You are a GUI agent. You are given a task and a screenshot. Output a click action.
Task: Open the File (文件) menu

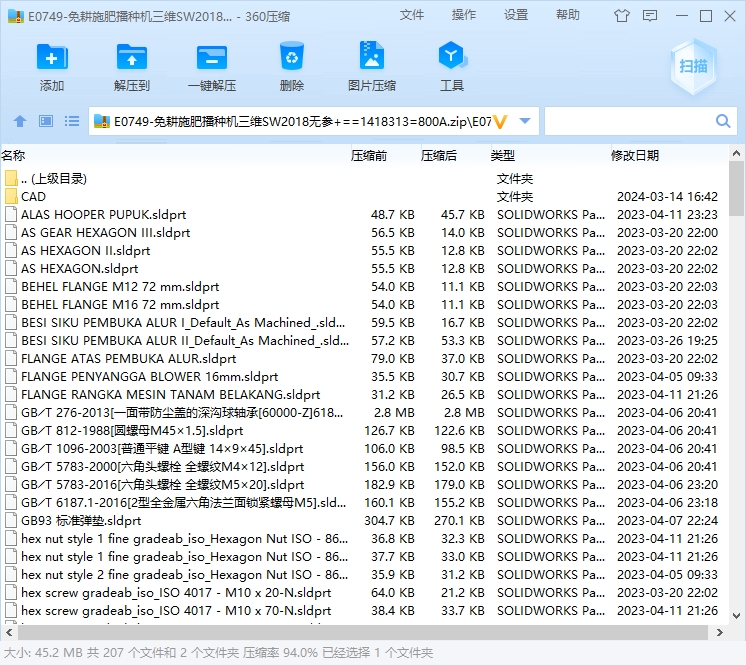[x=412, y=15]
